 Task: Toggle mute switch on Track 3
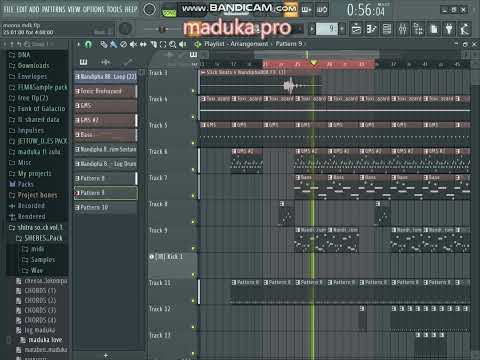pyautogui.click(x=193, y=91)
